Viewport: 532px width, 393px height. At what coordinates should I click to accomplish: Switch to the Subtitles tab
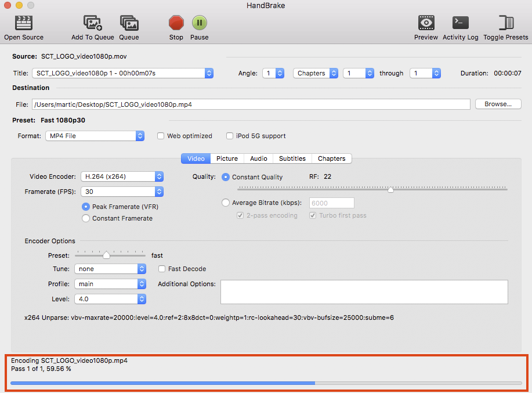pyautogui.click(x=292, y=158)
